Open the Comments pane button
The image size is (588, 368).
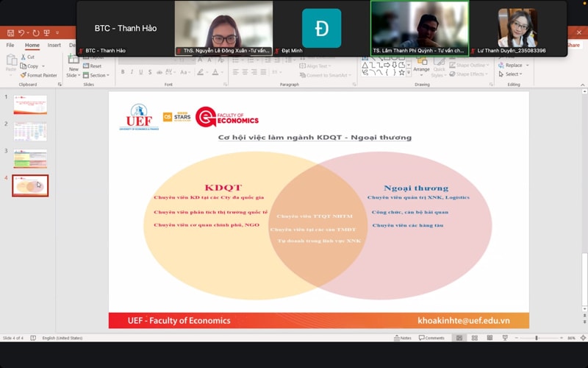431,338
